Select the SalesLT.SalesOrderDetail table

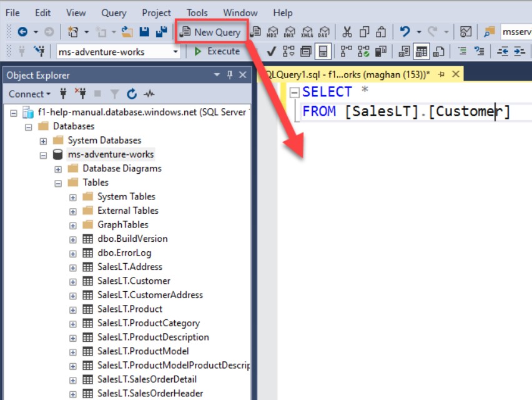147,379
